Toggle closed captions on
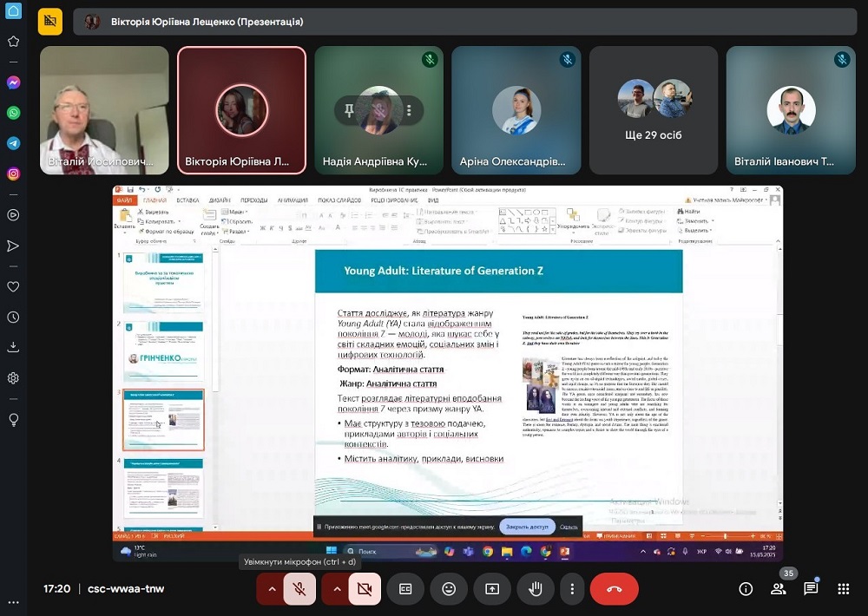The height and width of the screenshot is (616, 868). pos(405,588)
